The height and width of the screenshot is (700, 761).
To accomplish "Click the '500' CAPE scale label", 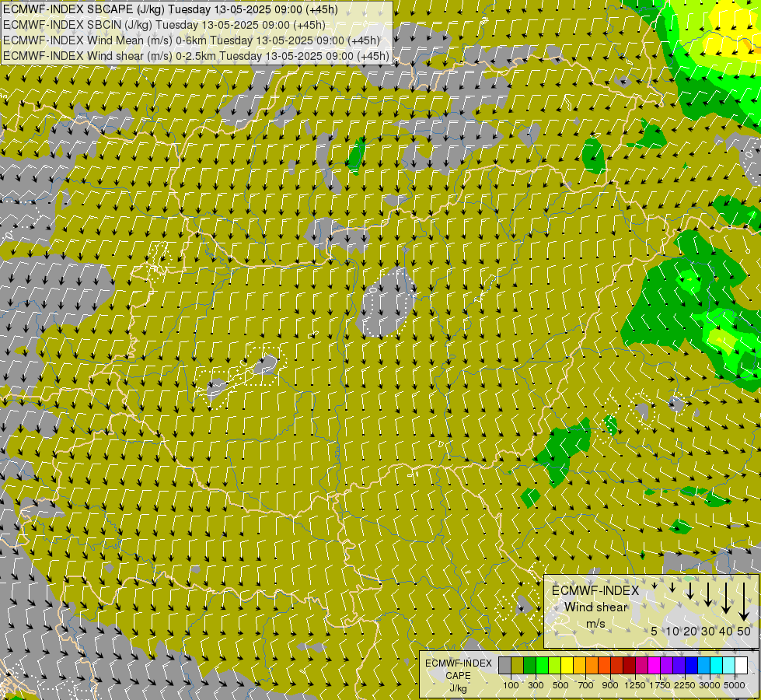I will 560,685.
